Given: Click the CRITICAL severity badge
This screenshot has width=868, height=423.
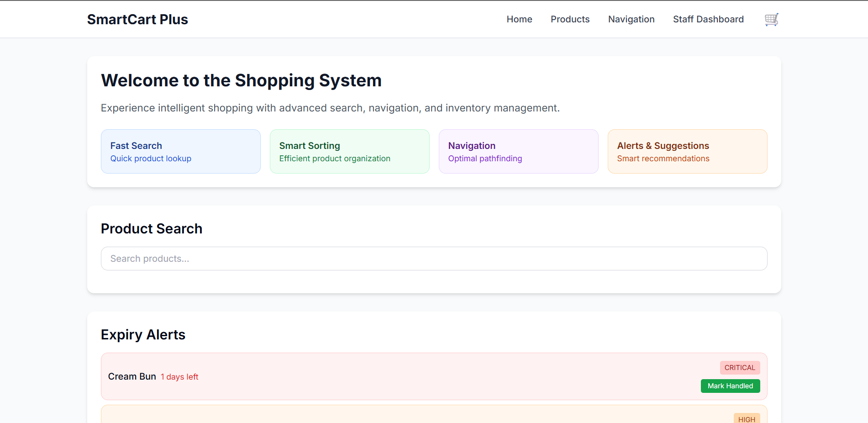Looking at the screenshot, I should 739,367.
